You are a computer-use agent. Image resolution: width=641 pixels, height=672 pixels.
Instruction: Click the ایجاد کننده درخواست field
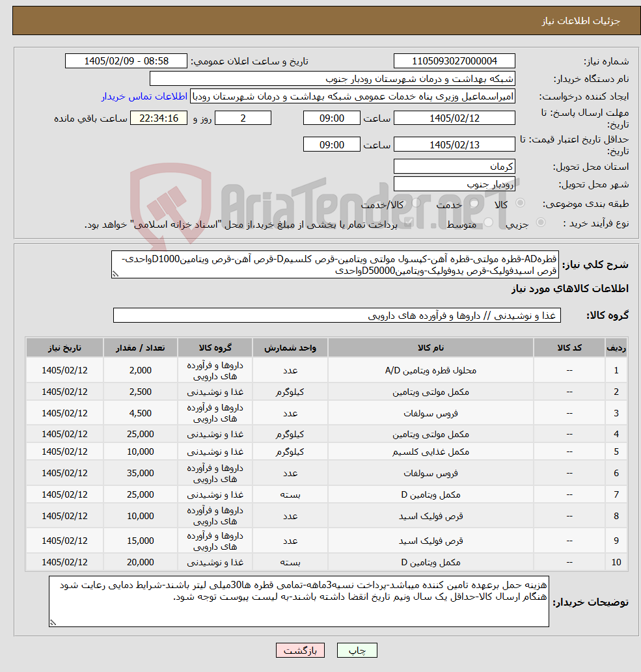coord(352,96)
